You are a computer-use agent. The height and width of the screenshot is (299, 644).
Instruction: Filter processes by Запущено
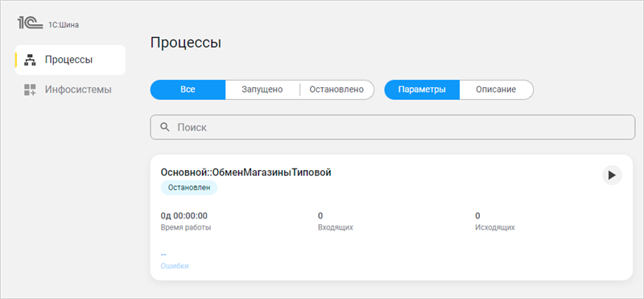[262, 89]
